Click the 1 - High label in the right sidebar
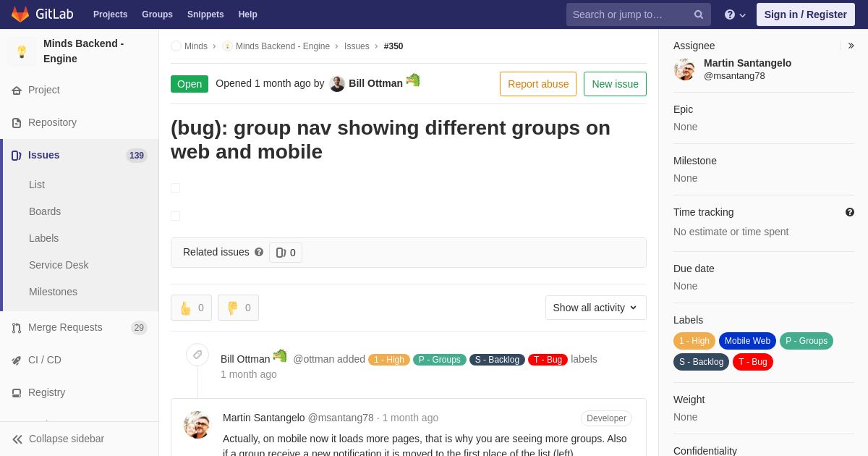This screenshot has height=456, width=868. (694, 341)
